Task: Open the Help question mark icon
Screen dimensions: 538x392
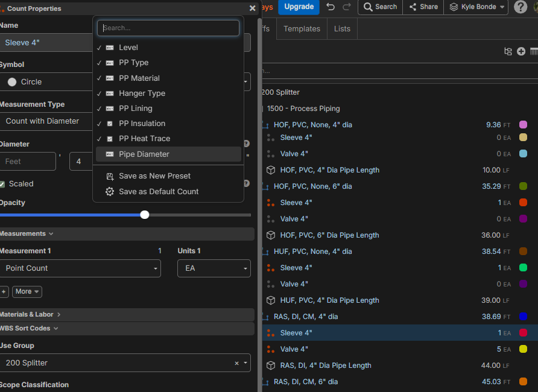Action: [520, 7]
